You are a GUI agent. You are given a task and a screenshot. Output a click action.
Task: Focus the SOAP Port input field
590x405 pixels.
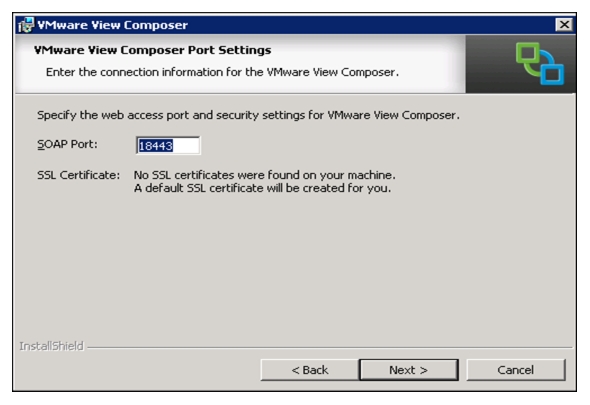point(168,146)
